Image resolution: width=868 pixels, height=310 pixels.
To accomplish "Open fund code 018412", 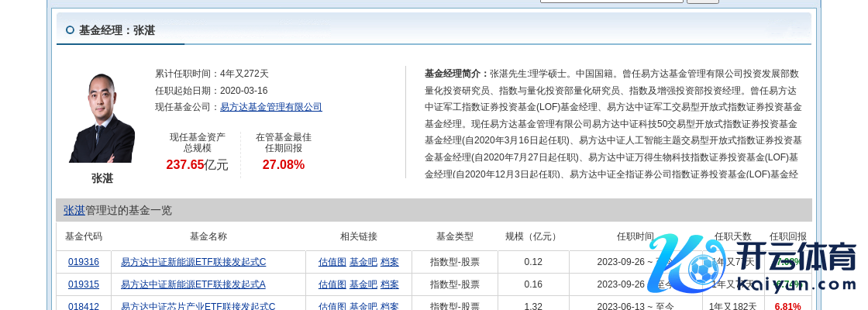I will pyautogui.click(x=84, y=306).
